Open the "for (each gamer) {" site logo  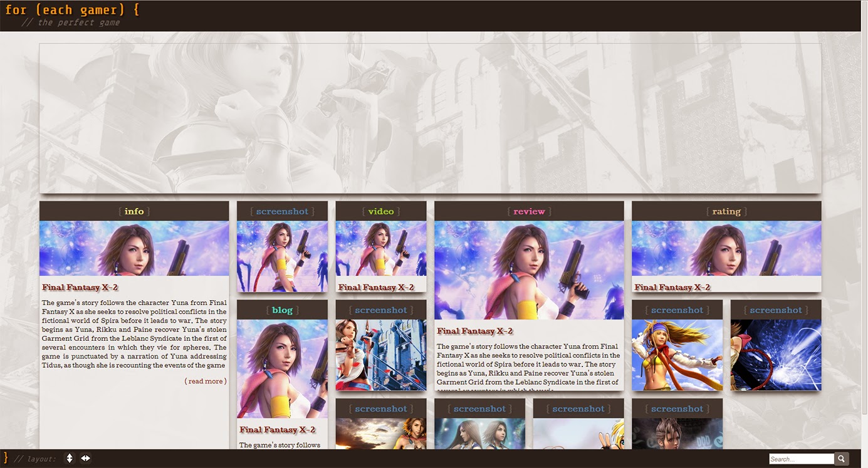[72, 10]
